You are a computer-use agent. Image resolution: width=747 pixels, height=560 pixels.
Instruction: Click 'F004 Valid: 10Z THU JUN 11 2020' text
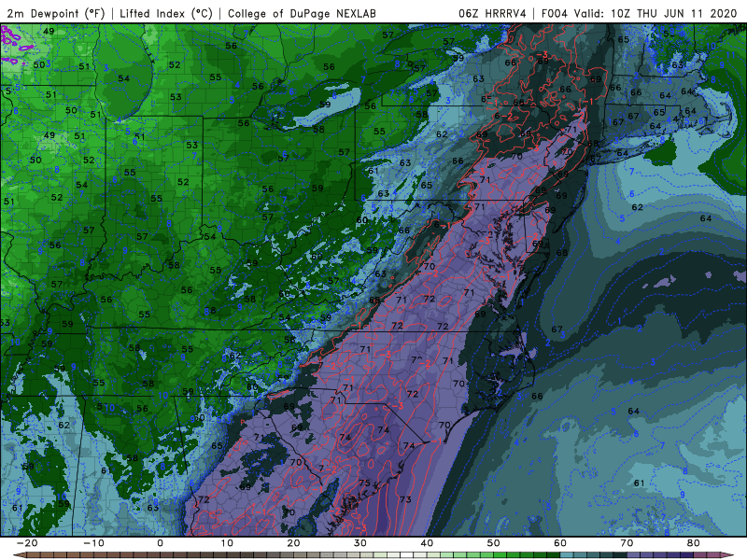(x=640, y=13)
